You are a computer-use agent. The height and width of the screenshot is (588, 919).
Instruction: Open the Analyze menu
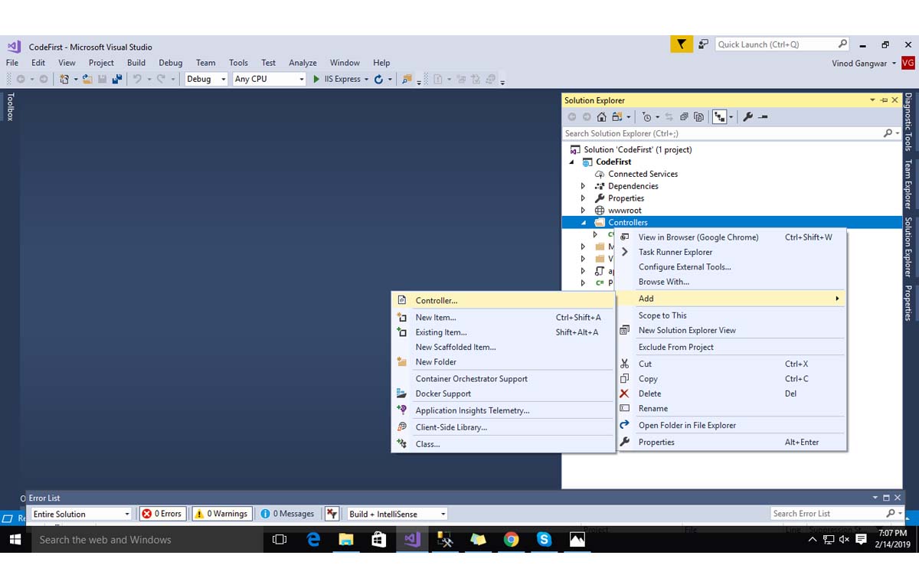[303, 63]
